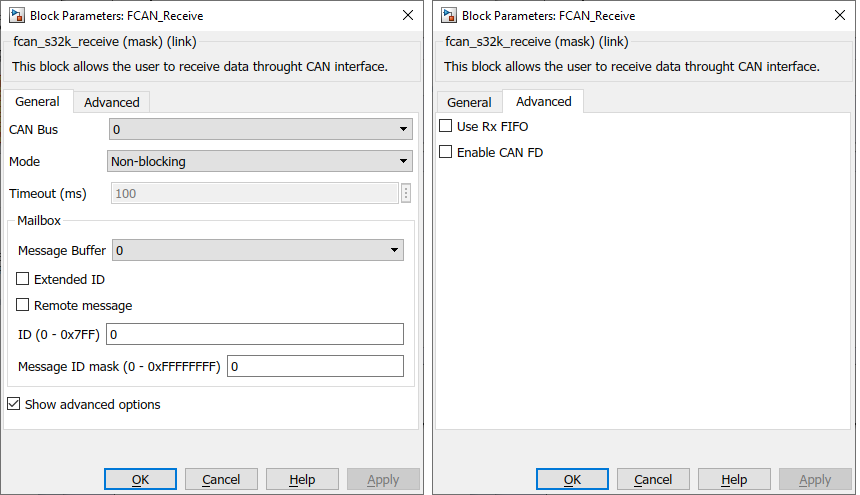
Task: Check the Remote message option
Action: pos(23,306)
